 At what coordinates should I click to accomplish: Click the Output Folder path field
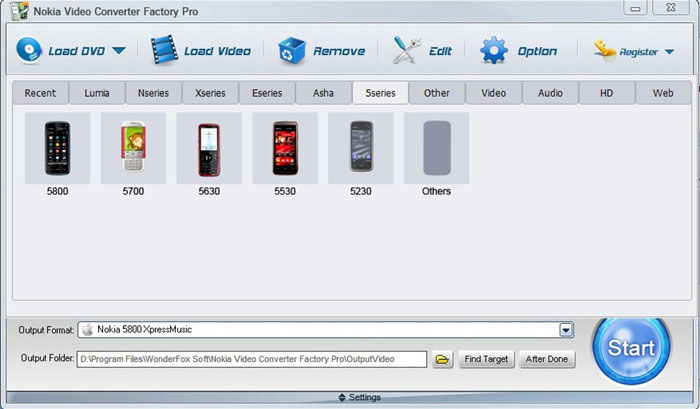click(252, 359)
